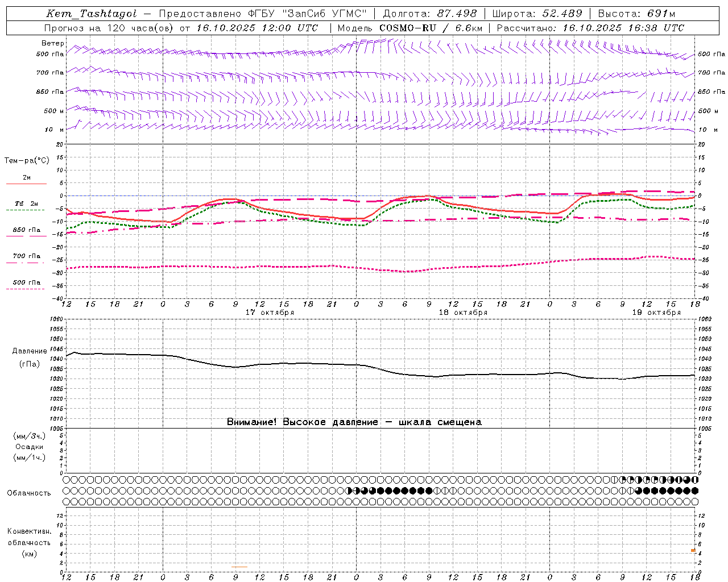Click 'Внимание! Высокое давление – шкала смещена' warning
728x582 pixels.
tap(354, 422)
